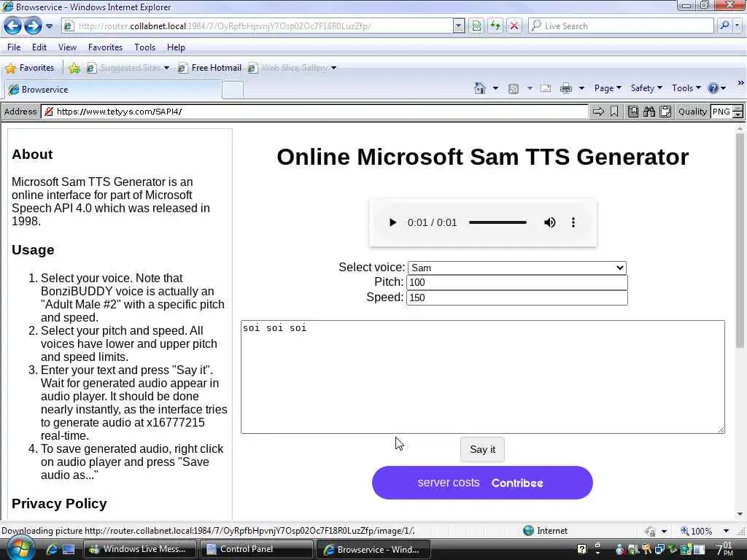
Task: Click the IE Forward navigation button
Action: click(32, 26)
